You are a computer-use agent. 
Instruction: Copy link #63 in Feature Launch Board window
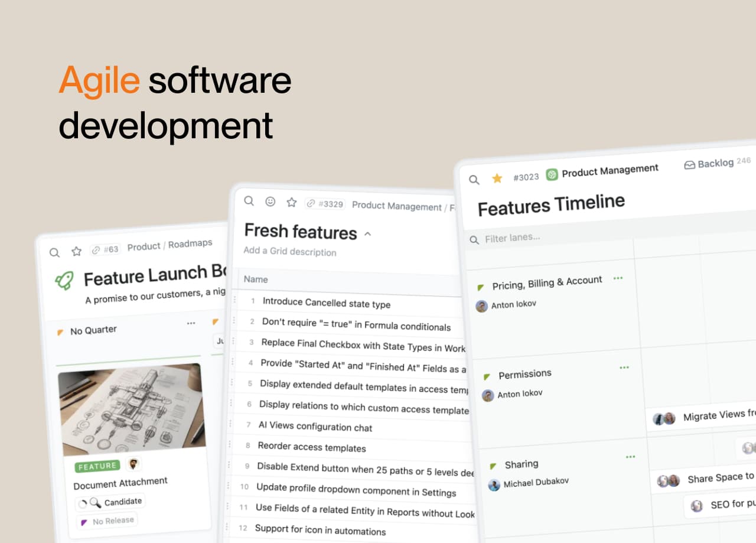click(106, 249)
